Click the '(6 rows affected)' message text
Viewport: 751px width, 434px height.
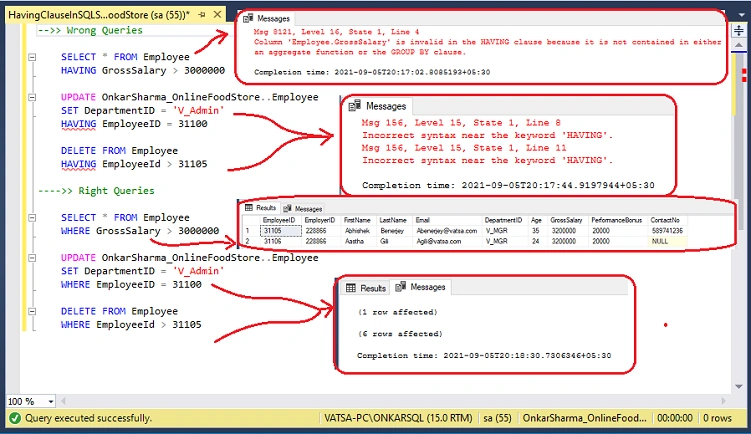(x=400, y=334)
